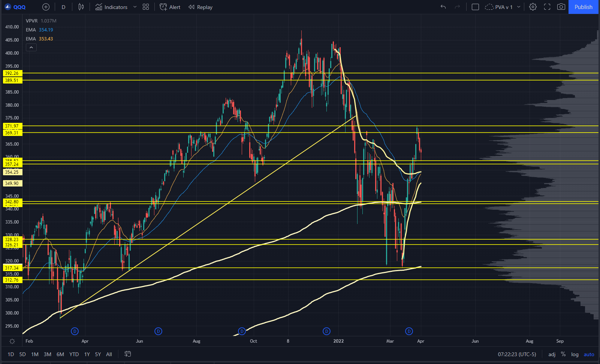
Task: Select the 371.97 price level label
Action: [12, 126]
